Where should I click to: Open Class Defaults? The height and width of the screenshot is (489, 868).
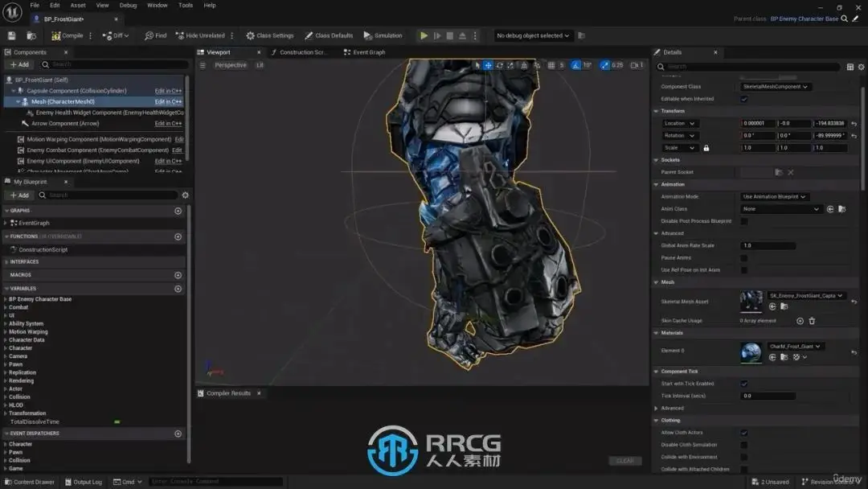[329, 35]
